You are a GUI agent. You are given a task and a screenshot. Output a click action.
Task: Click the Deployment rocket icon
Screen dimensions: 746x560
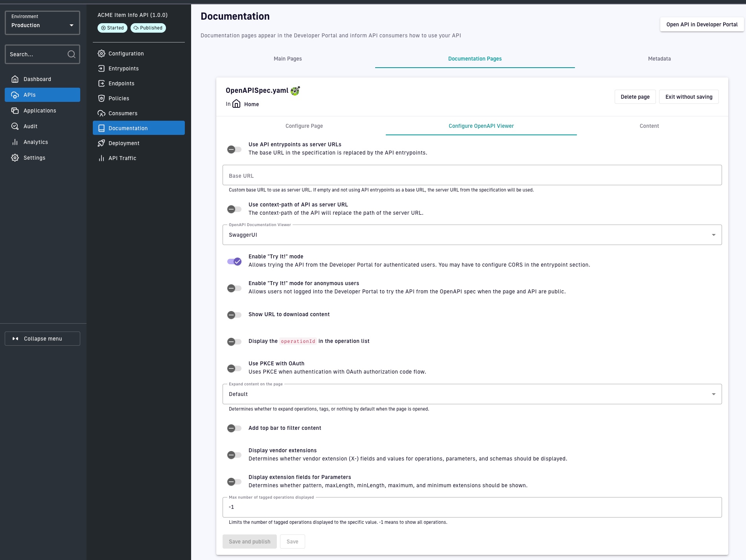coord(101,143)
